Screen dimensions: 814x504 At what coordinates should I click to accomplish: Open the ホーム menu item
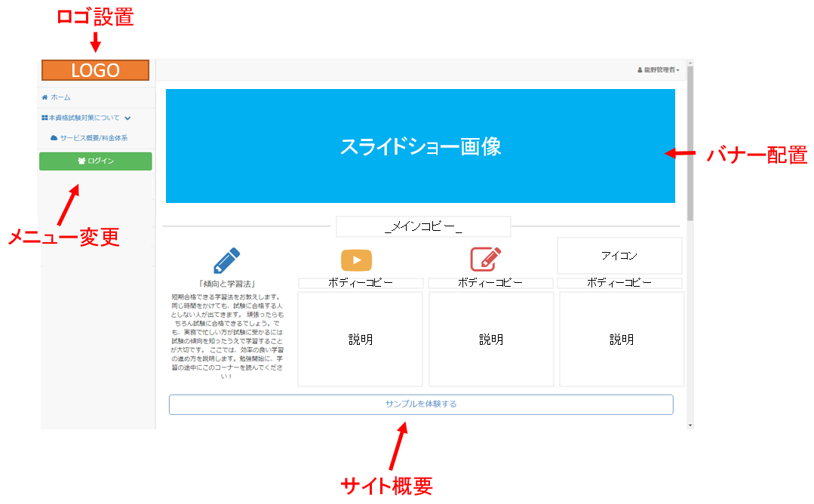coord(60,97)
